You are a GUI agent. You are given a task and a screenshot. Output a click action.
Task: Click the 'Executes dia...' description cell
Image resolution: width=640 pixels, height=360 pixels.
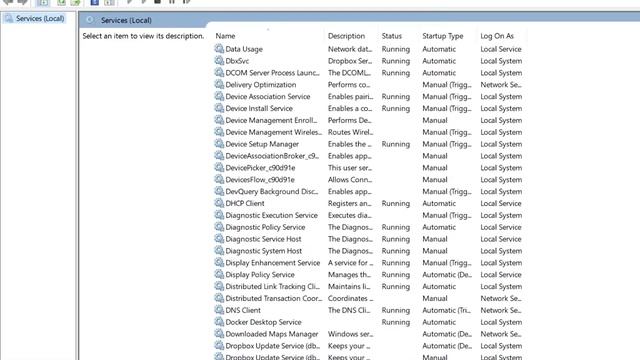[350, 215]
